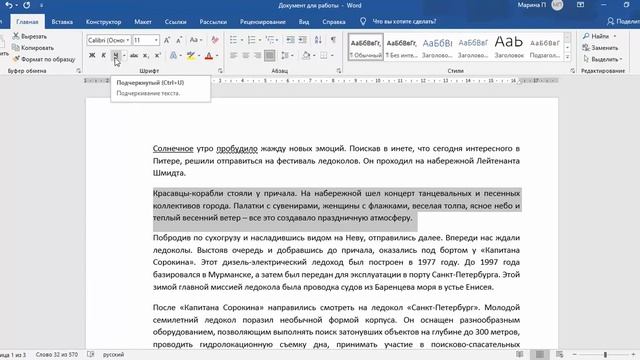
Task: Click Копировать to copy selection
Action: pos(33,48)
